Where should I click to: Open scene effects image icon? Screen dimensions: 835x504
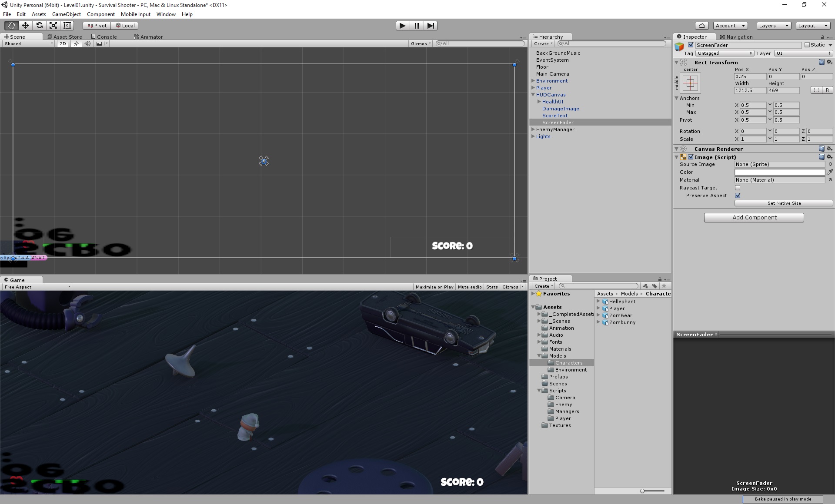click(x=99, y=43)
